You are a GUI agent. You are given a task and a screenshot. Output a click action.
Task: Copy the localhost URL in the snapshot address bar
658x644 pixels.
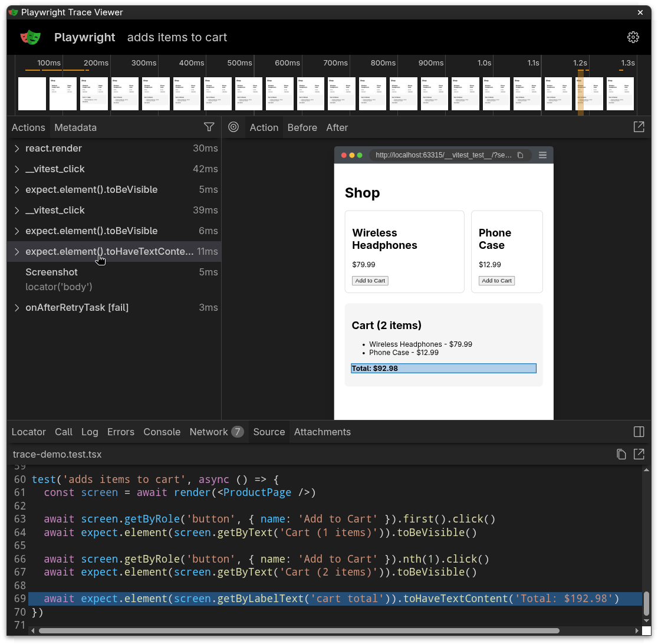click(521, 155)
